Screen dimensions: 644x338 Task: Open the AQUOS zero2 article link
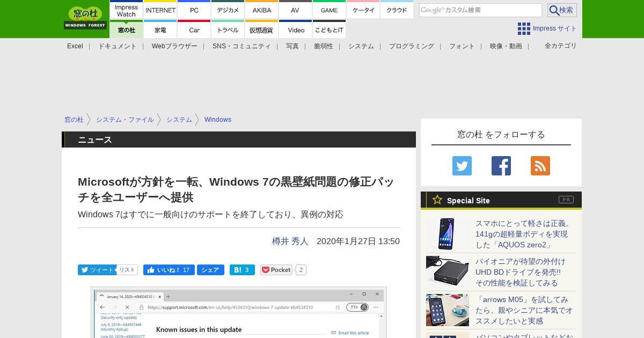[524, 234]
